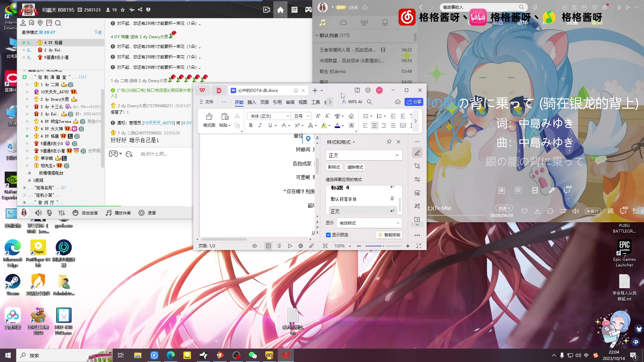Click the WPS search magnifier icon
The height and width of the screenshot is (362, 644).
pyautogui.click(x=369, y=102)
